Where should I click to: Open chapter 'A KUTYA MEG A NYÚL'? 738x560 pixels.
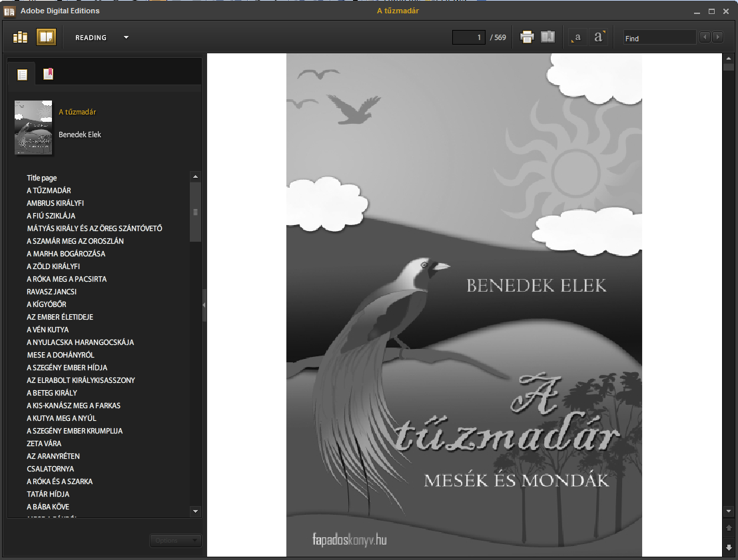coord(61,418)
